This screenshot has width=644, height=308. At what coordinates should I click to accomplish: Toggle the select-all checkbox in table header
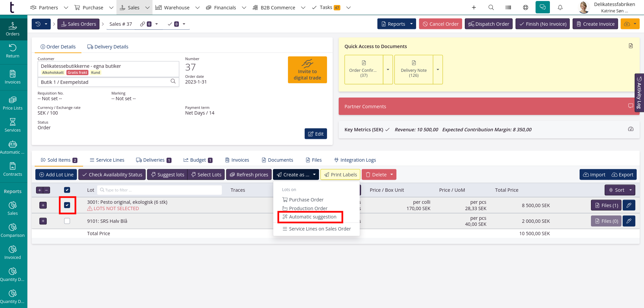pyautogui.click(x=67, y=190)
